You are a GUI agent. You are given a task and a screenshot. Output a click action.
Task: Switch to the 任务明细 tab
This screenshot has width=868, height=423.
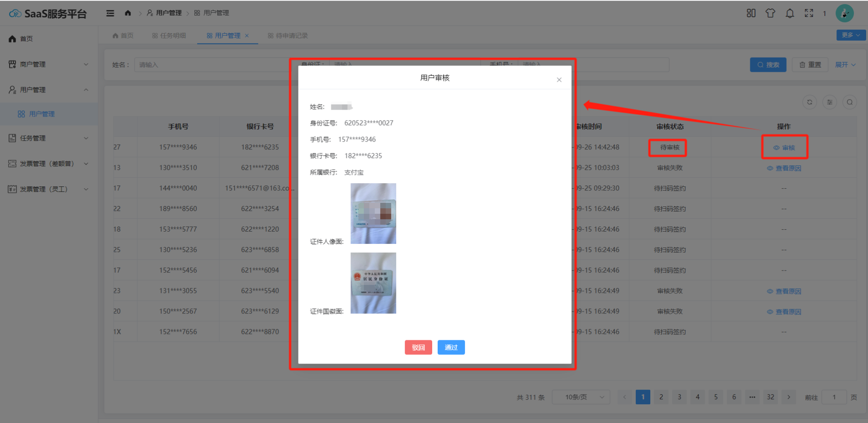point(169,36)
